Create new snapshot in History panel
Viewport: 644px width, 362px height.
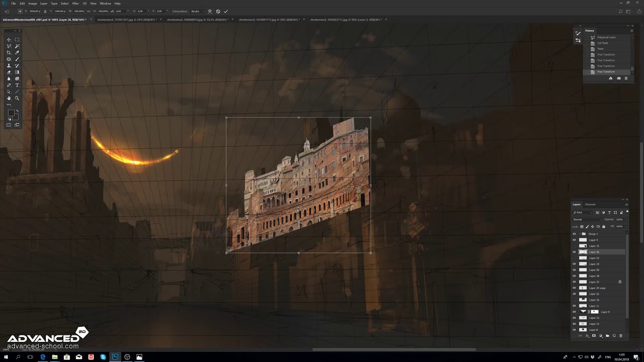[x=619, y=78]
